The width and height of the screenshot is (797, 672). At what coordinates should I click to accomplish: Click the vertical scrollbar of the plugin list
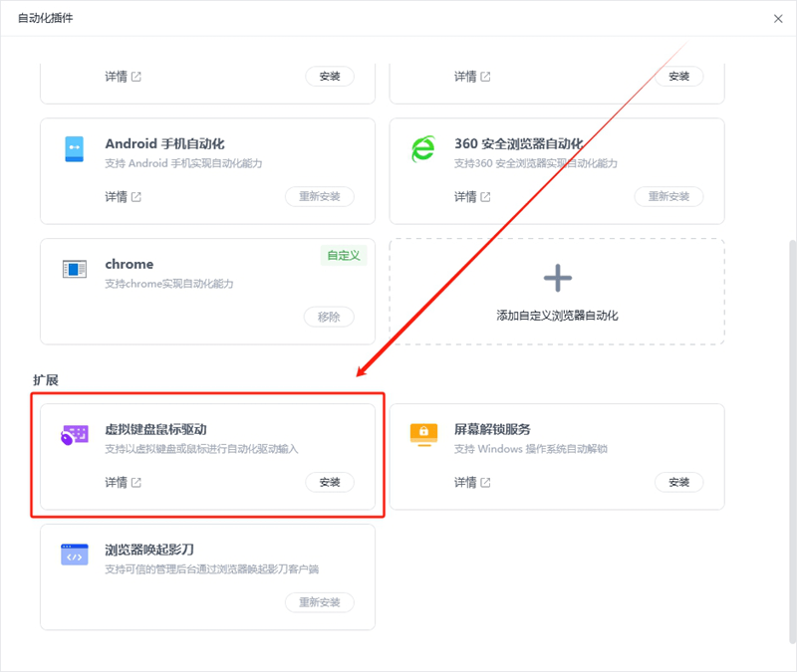click(792, 442)
